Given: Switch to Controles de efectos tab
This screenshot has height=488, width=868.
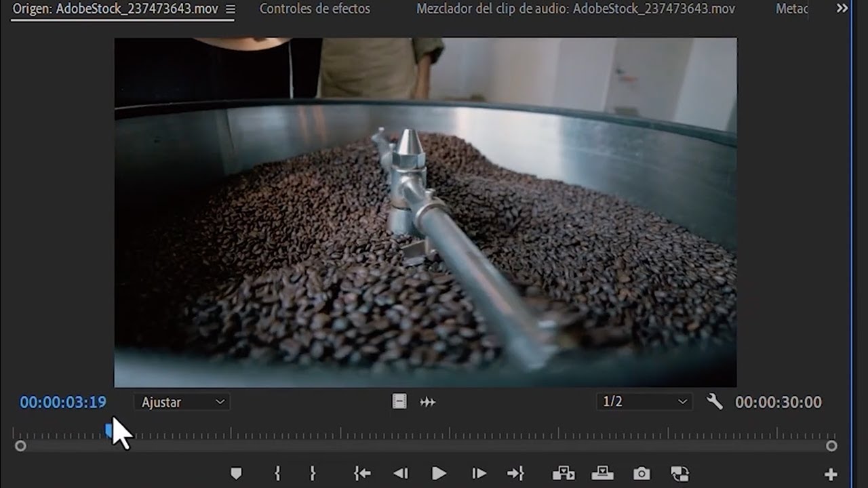Looking at the screenshot, I should pos(315,9).
